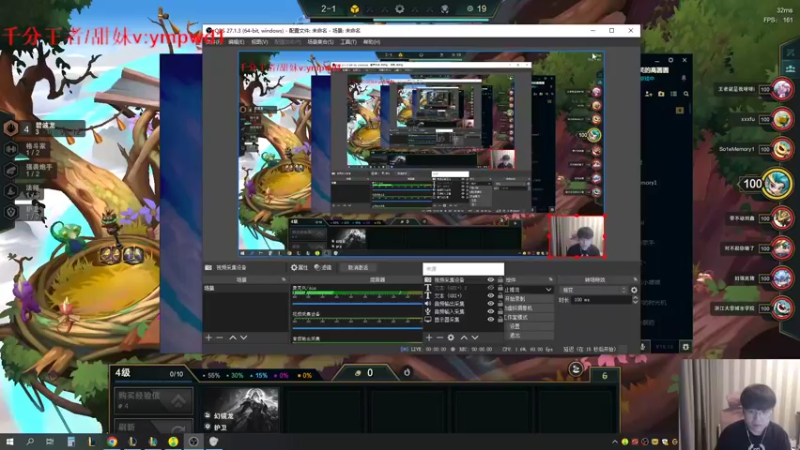800x450 pixels.
Task: Move scene up in Scenes list
Action: 233,338
